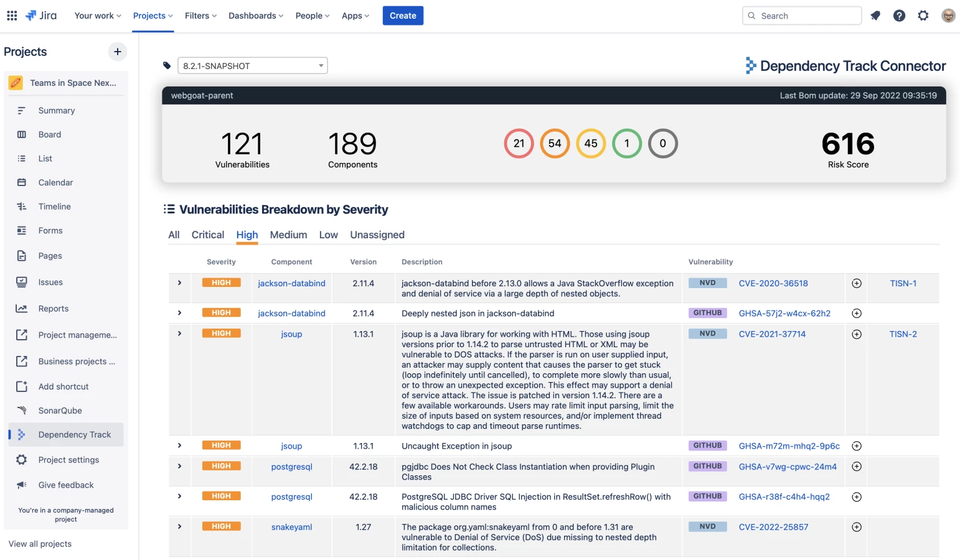Screen dimensions: 960x560
Task: Click the orange high count circle 54
Action: (555, 144)
